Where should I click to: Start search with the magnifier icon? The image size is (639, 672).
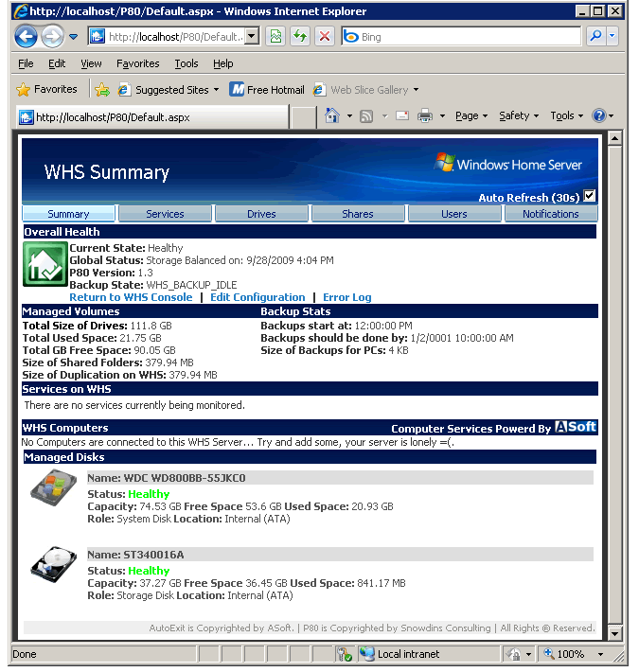click(x=595, y=37)
